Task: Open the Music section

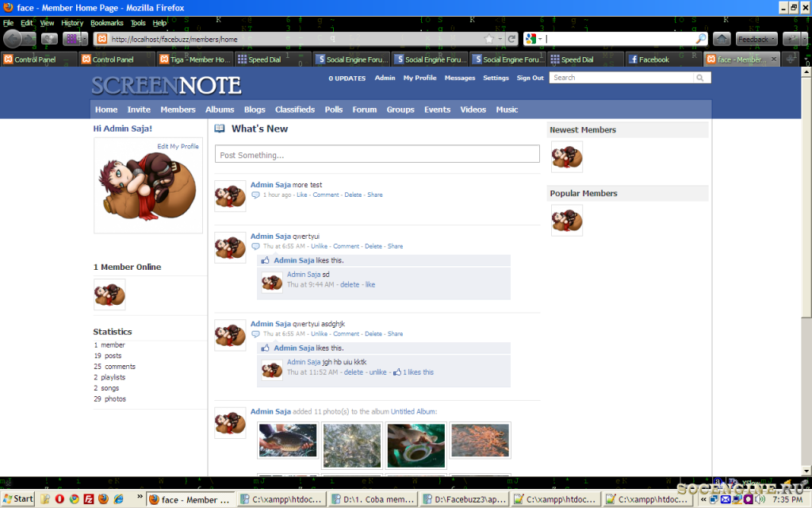Action: 507,110
